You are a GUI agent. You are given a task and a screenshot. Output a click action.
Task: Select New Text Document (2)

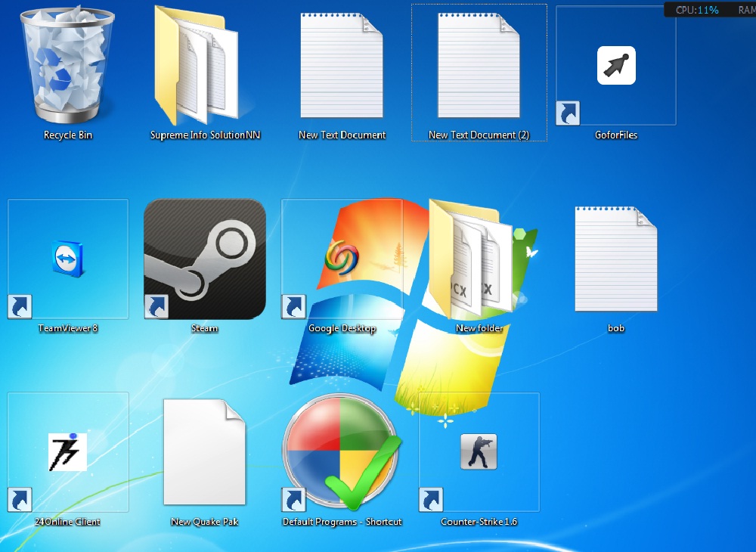click(479, 67)
